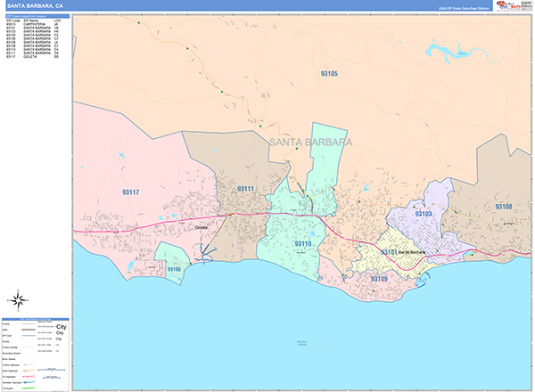Click the 93109 ZIP code label
The height and width of the screenshot is (392, 535).
click(x=379, y=279)
